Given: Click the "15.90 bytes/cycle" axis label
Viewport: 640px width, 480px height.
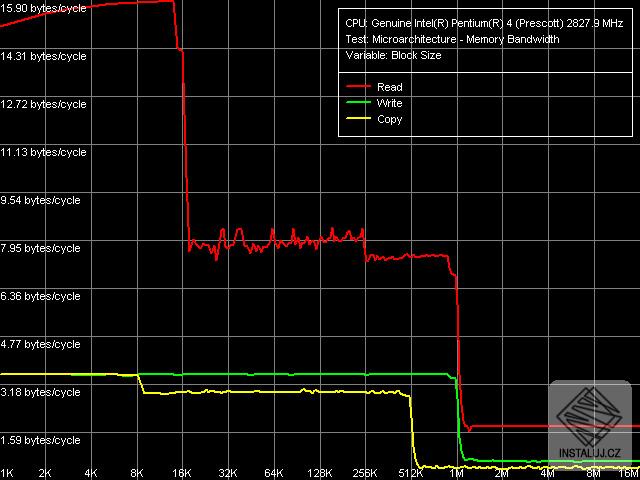Looking at the screenshot, I should tap(43, 8).
